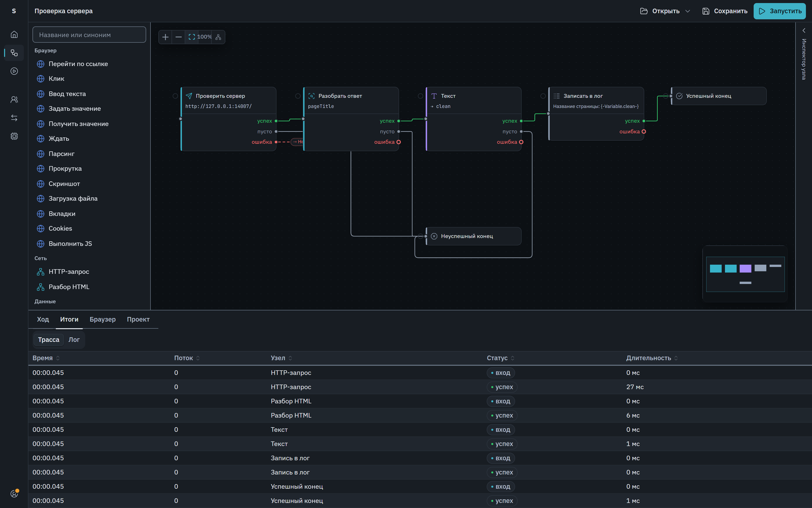This screenshot has height=508, width=812.
Task: Select the Успешный конец node
Action: [x=719, y=96]
